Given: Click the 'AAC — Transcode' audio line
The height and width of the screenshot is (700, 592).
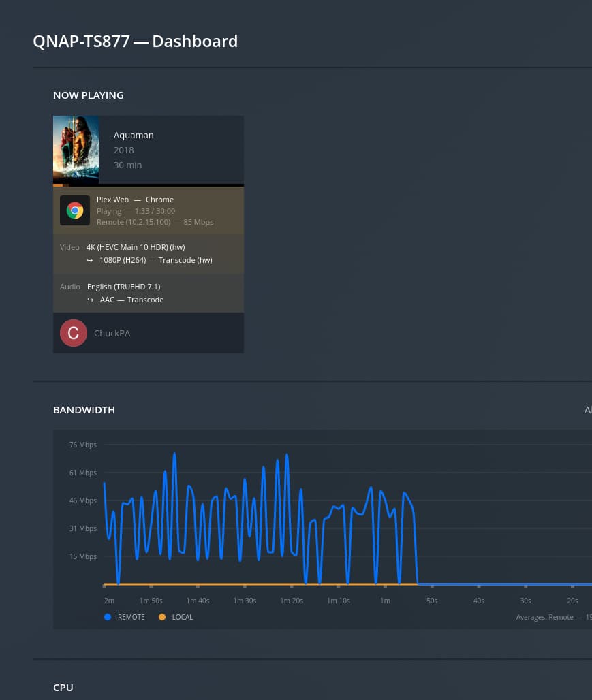Looking at the screenshot, I should (x=131, y=300).
